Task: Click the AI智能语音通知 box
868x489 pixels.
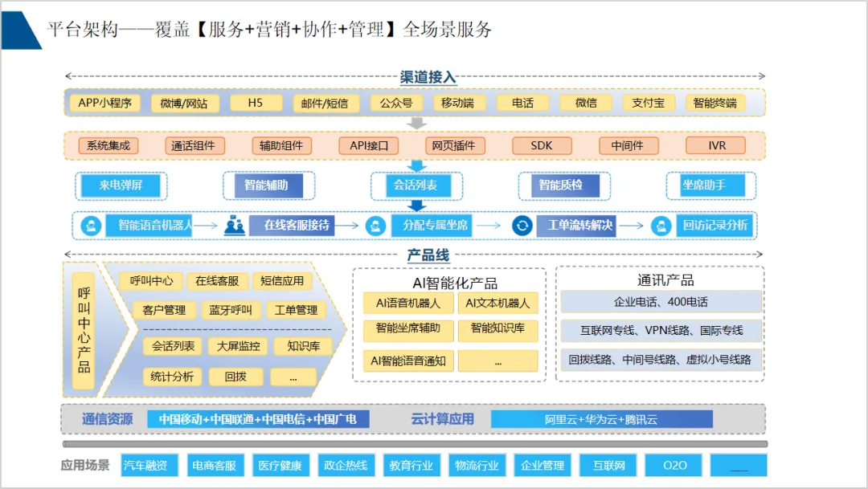Action: click(x=408, y=361)
